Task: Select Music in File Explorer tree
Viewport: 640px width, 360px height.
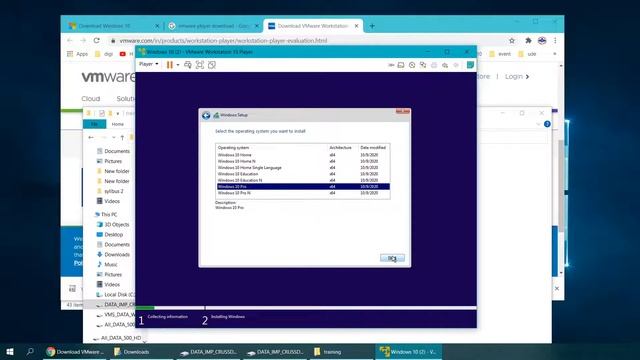Action: tap(107, 264)
